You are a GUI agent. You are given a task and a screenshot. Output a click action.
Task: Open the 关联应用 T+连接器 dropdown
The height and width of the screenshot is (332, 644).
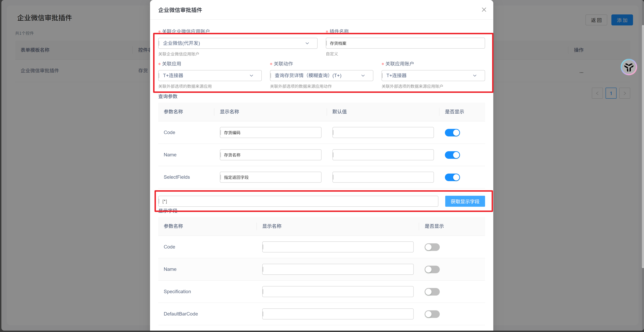210,75
